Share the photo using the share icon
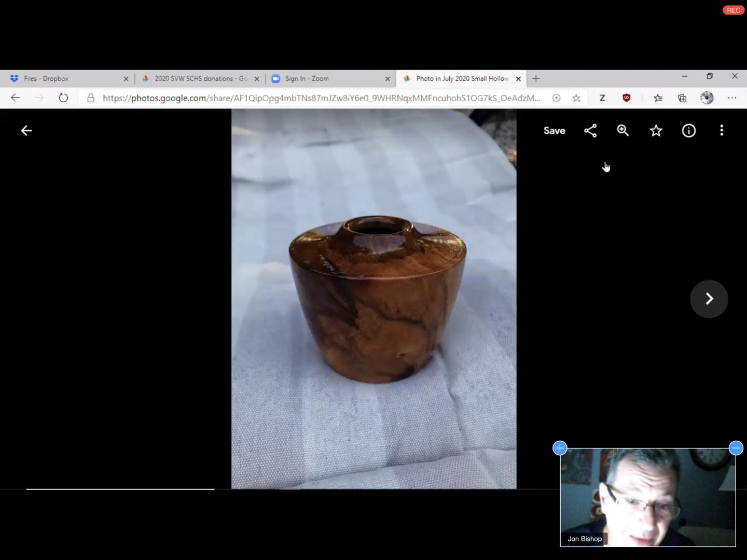Image resolution: width=747 pixels, height=560 pixels. click(x=590, y=131)
